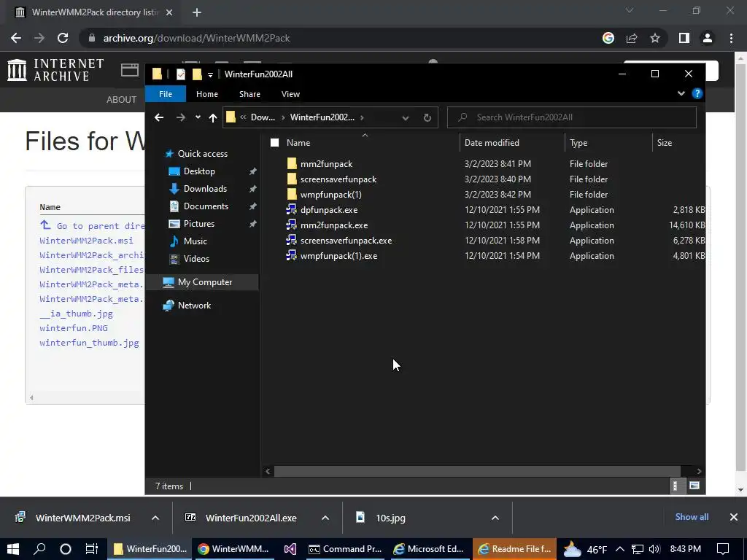Click WinterWMM2Pack.msi link on archive page

(x=86, y=241)
